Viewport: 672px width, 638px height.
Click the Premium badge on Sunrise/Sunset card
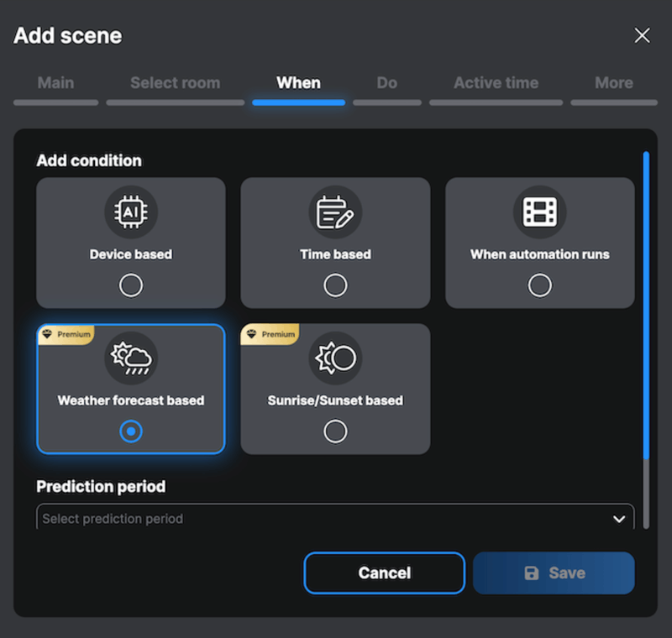(270, 334)
